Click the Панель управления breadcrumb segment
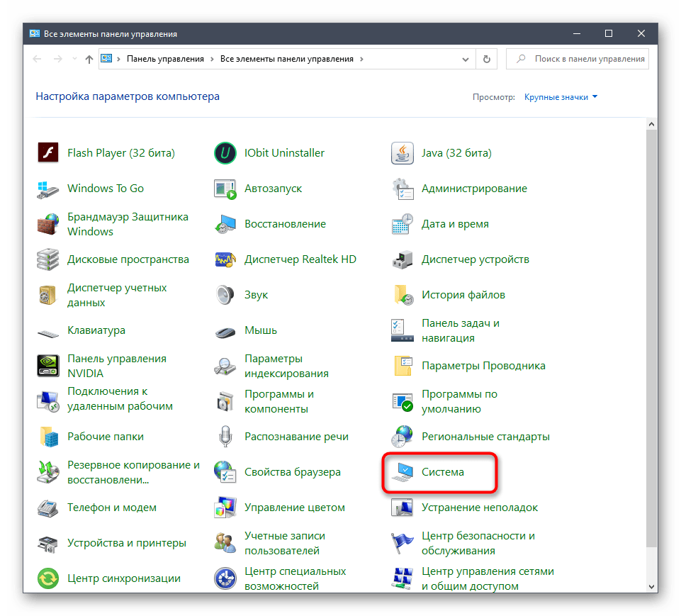Viewport: 681px width, 616px height. pos(165,60)
